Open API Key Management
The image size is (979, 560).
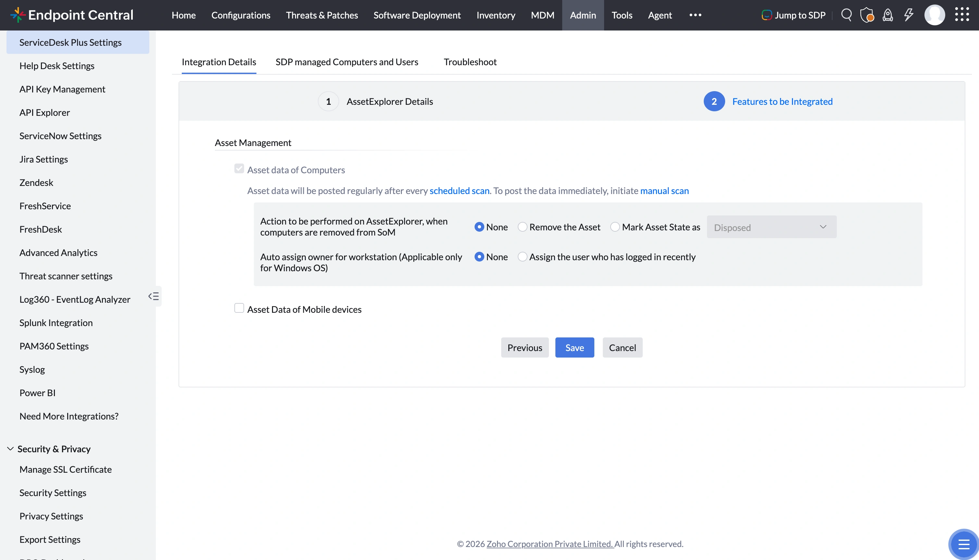click(62, 89)
